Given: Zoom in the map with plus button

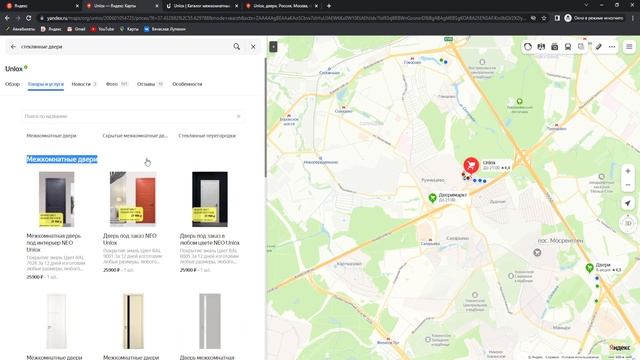Looking at the screenshot, I should coord(628,171).
